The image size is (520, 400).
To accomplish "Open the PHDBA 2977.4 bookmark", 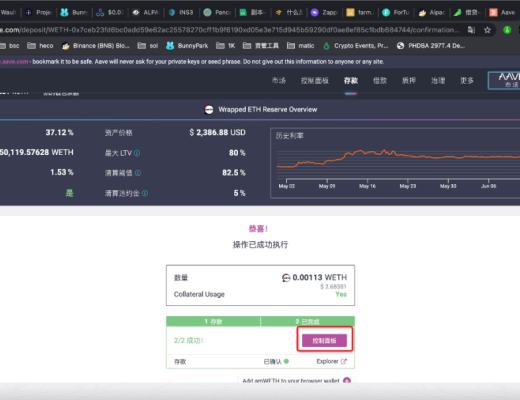I will point(431,46).
